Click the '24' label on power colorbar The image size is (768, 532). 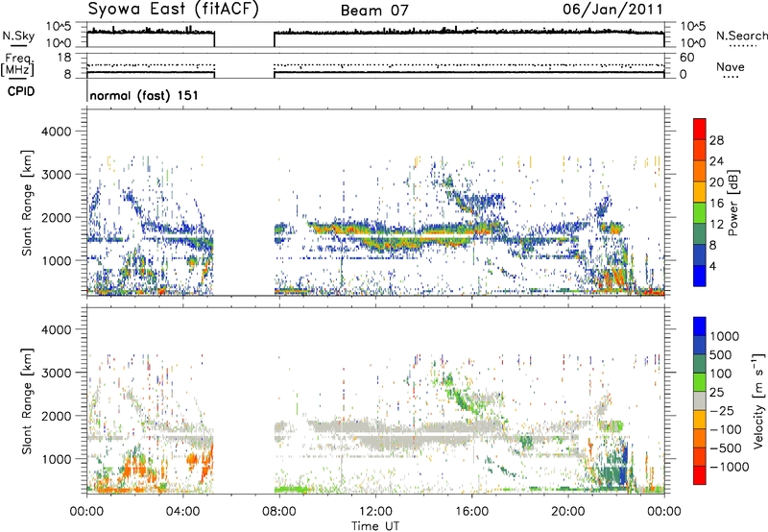pyautogui.click(x=716, y=161)
